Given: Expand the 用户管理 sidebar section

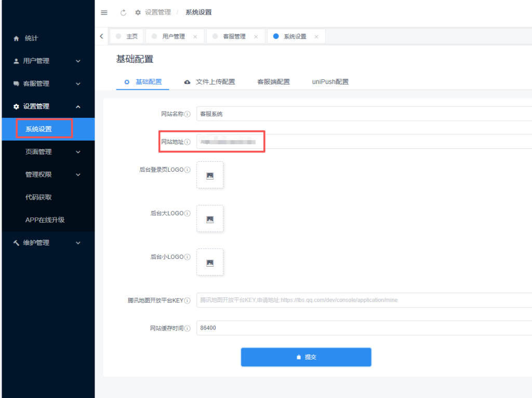Looking at the screenshot, I should [x=47, y=61].
